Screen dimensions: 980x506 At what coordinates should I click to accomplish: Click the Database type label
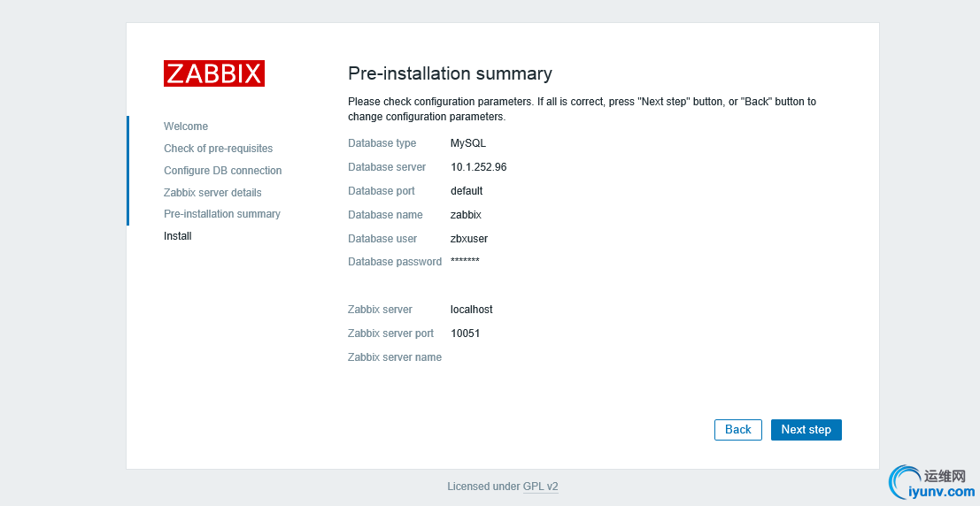382,143
